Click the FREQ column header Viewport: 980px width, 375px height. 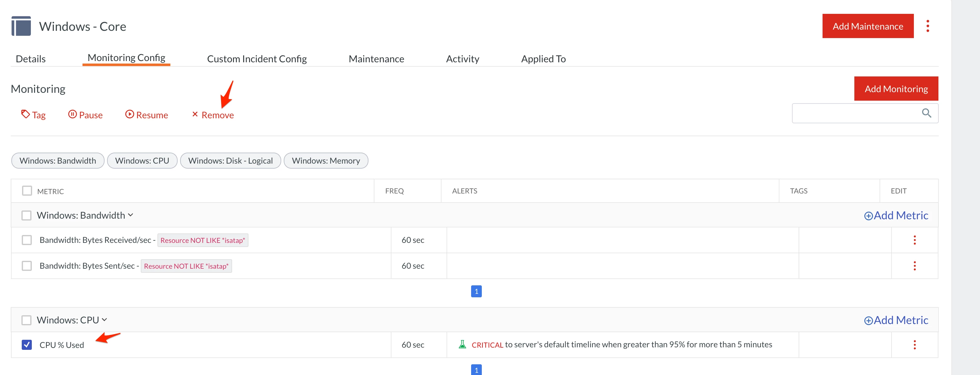(395, 191)
